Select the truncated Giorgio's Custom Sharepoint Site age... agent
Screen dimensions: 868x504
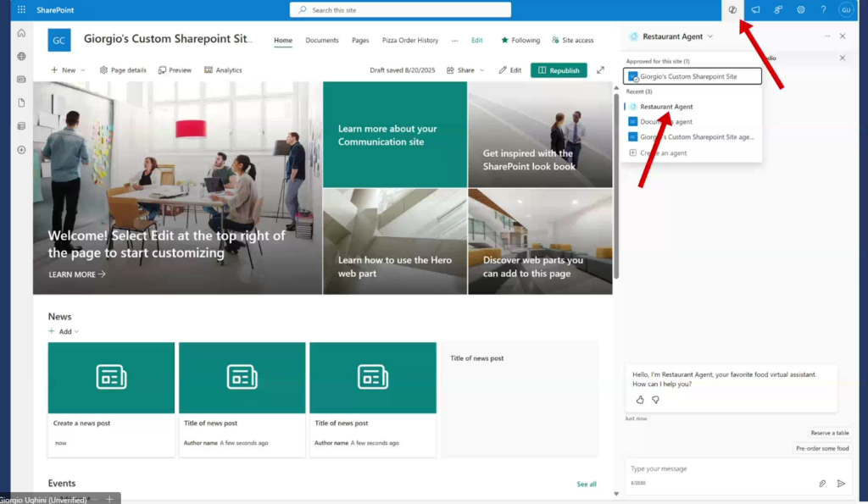693,137
